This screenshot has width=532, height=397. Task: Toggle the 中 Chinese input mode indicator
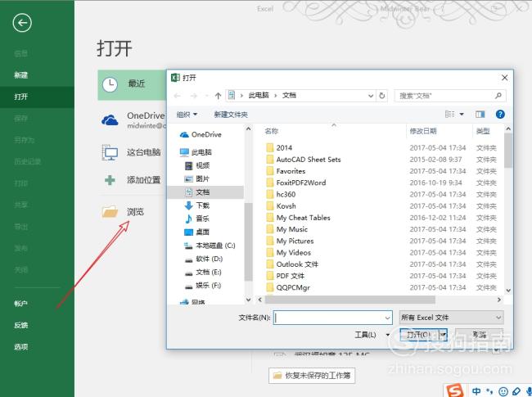point(476,391)
